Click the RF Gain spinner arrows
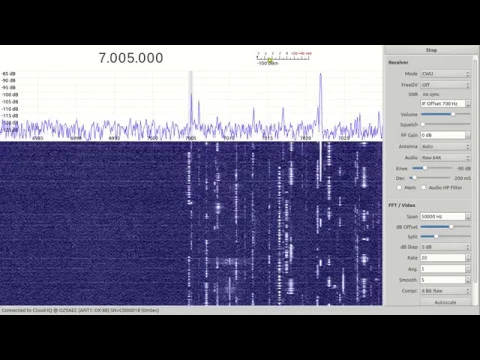Image resolution: width=480 pixels, height=360 pixels. 468,135
